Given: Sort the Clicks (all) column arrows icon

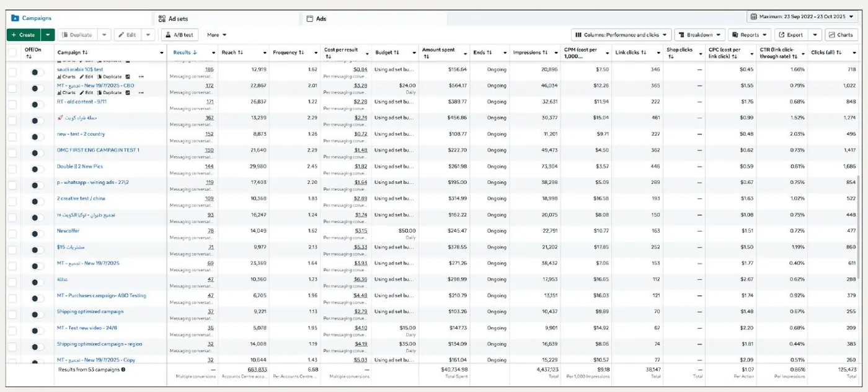Looking at the screenshot, I should point(838,53).
